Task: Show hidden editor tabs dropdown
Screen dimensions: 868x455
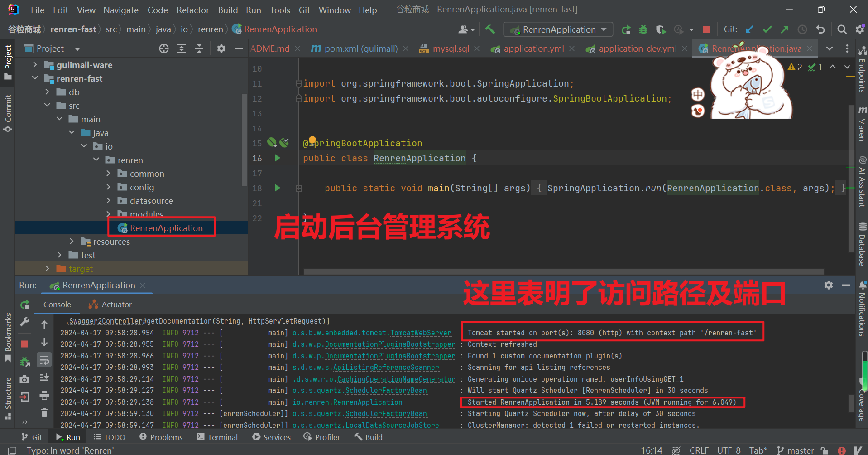Action: (829, 48)
